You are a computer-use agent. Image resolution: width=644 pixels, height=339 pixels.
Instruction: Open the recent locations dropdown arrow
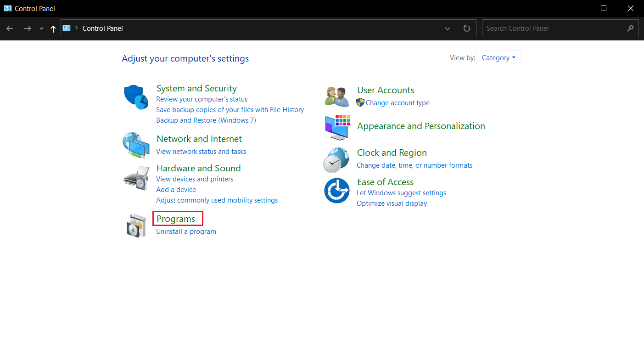tap(41, 28)
